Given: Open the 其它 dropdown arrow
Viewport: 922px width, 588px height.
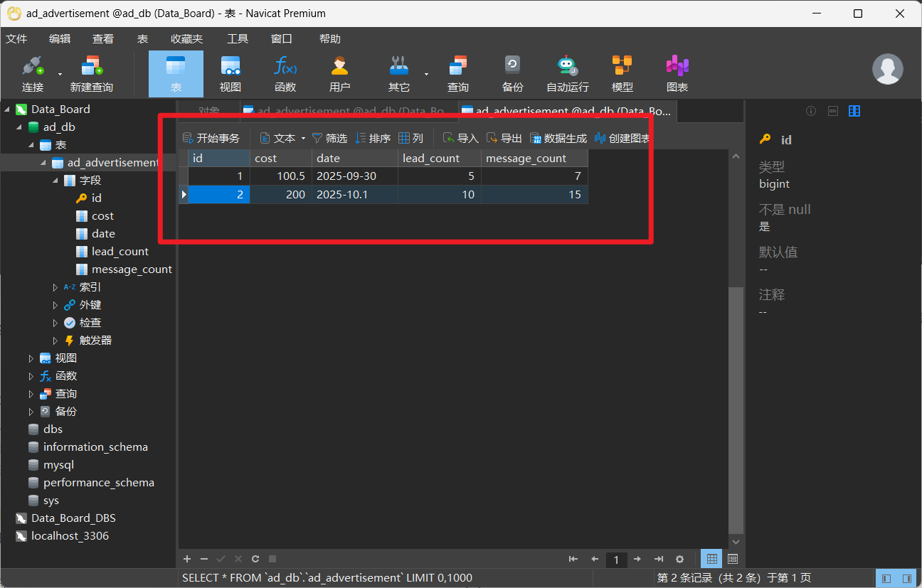Looking at the screenshot, I should pos(426,74).
